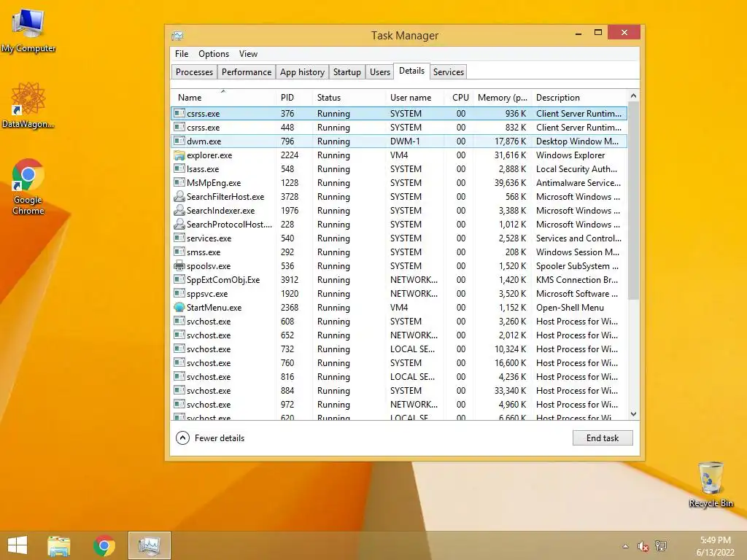Select the DataWagon desktop shortcut
Image resolution: width=747 pixels, height=560 pixels.
pos(28,105)
